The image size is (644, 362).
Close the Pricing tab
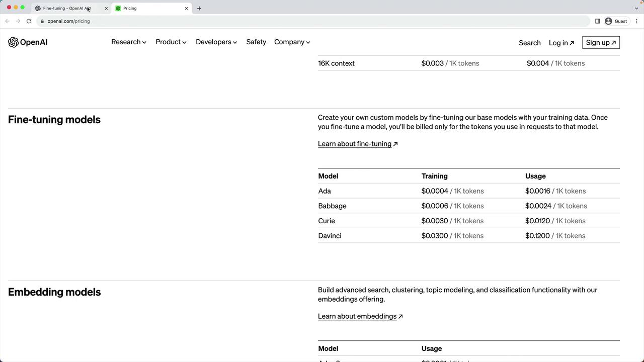186,8
